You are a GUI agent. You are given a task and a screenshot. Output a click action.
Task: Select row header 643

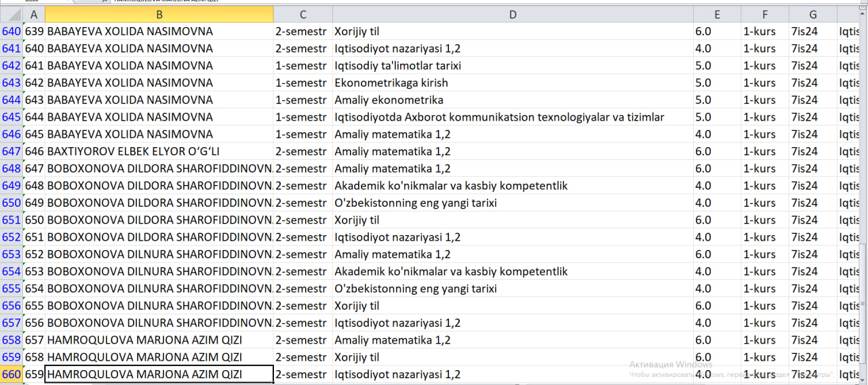[11, 83]
